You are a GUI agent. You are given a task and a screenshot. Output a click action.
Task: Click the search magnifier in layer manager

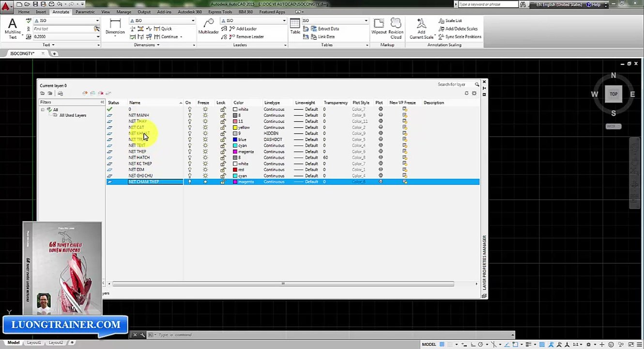[x=476, y=84]
